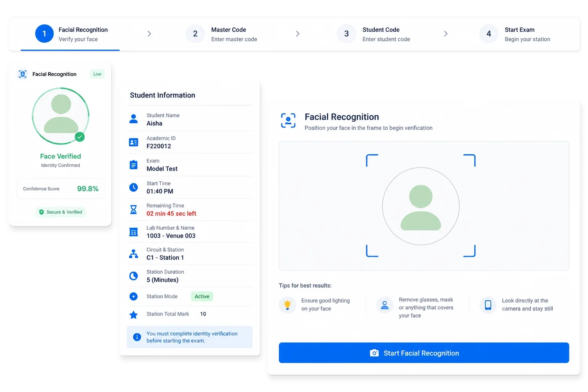Click the start time value 01:40 PM
The image size is (588, 392).
(x=160, y=191)
